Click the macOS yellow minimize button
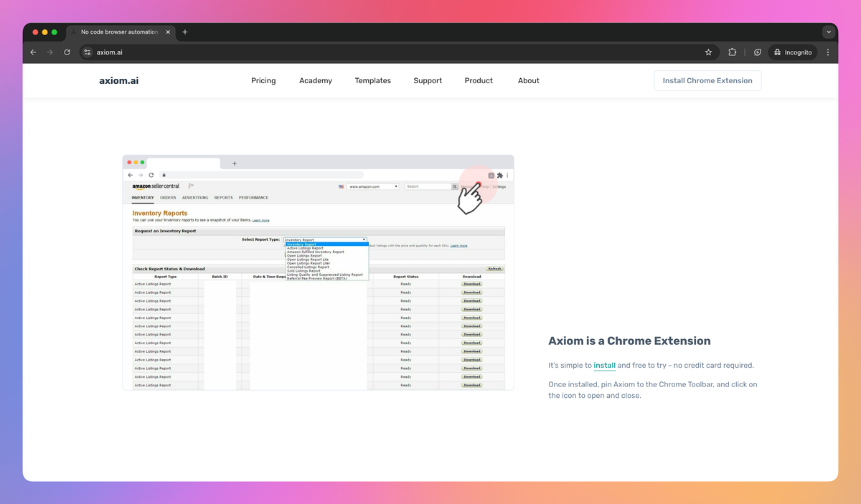The height and width of the screenshot is (504, 861). [x=44, y=32]
